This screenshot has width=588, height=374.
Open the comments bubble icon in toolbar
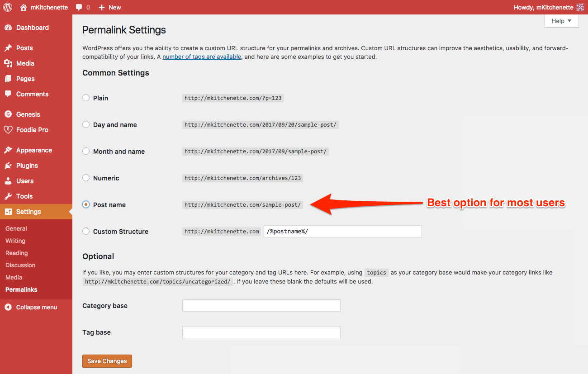79,7
